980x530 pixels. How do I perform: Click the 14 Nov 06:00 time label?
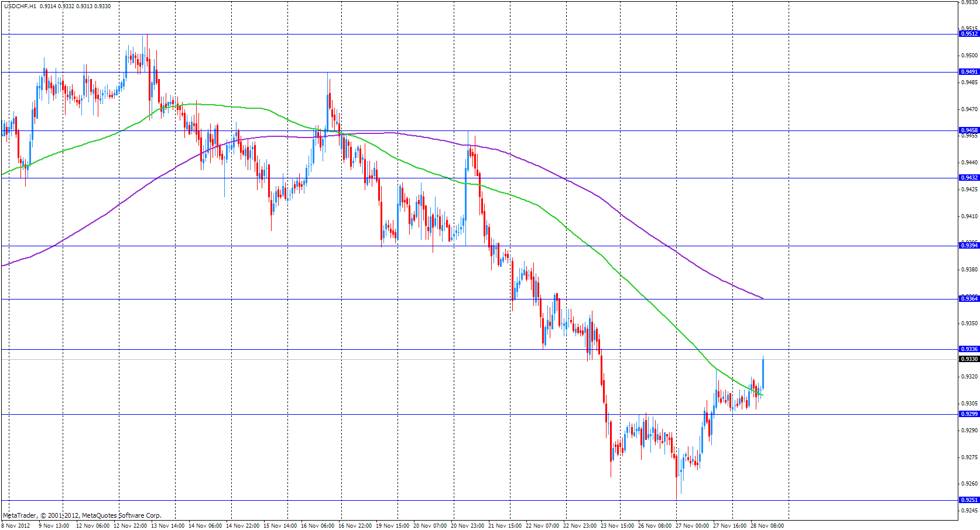coord(205,526)
